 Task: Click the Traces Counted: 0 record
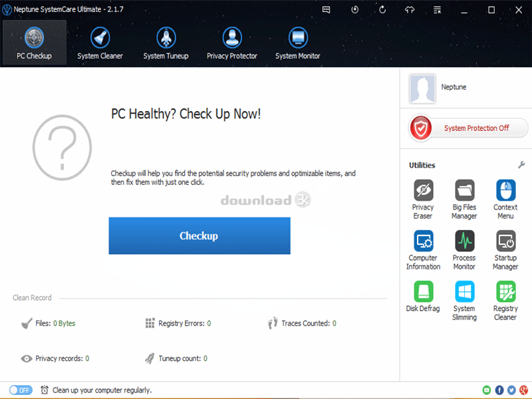(x=302, y=323)
